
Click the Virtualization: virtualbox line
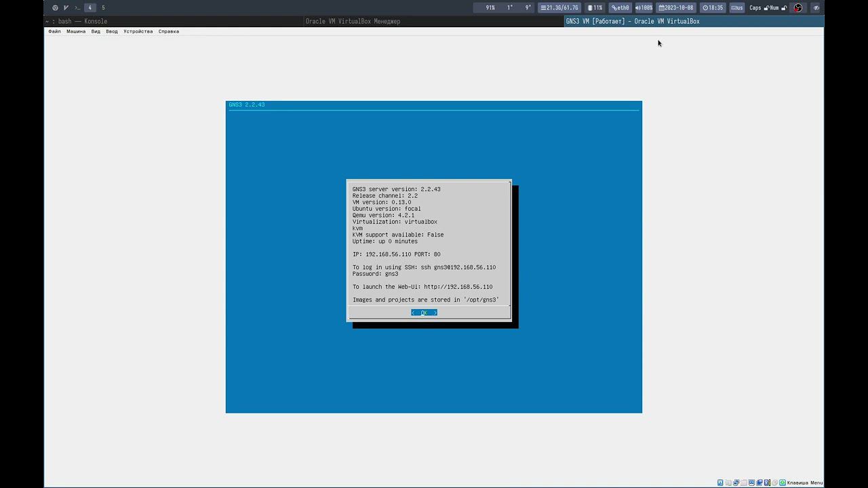point(395,222)
